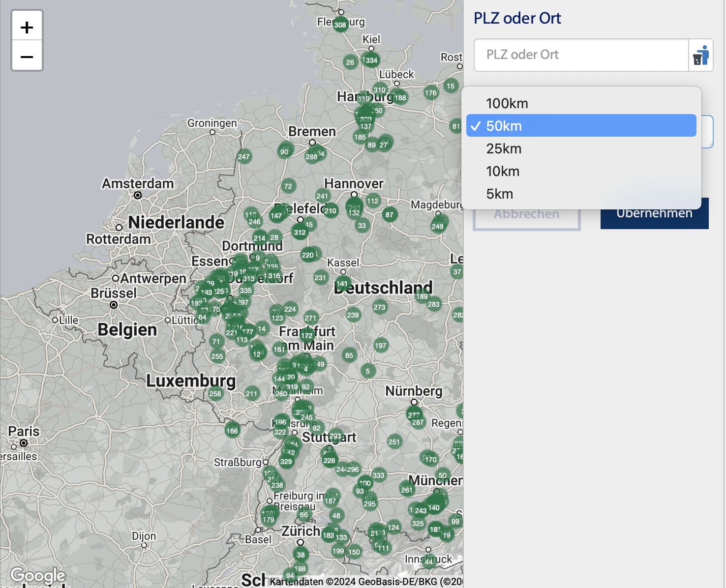Select the 5km radius entry

[x=500, y=194]
